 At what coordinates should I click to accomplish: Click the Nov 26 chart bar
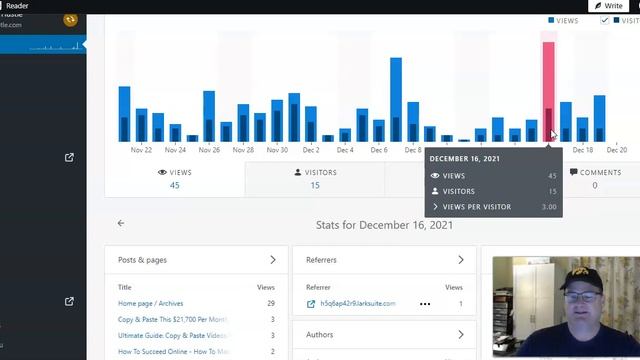pyautogui.click(x=209, y=116)
